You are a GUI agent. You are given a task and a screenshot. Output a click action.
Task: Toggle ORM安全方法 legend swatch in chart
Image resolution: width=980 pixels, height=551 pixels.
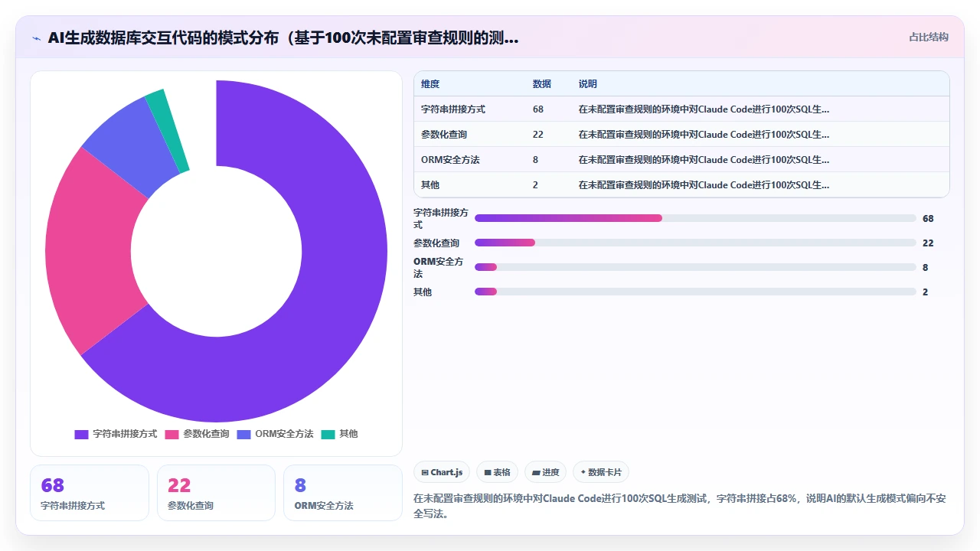click(243, 434)
